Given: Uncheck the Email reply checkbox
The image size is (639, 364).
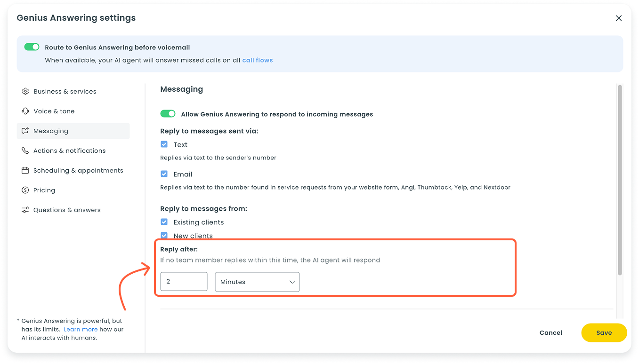Looking at the screenshot, I should pyautogui.click(x=164, y=174).
